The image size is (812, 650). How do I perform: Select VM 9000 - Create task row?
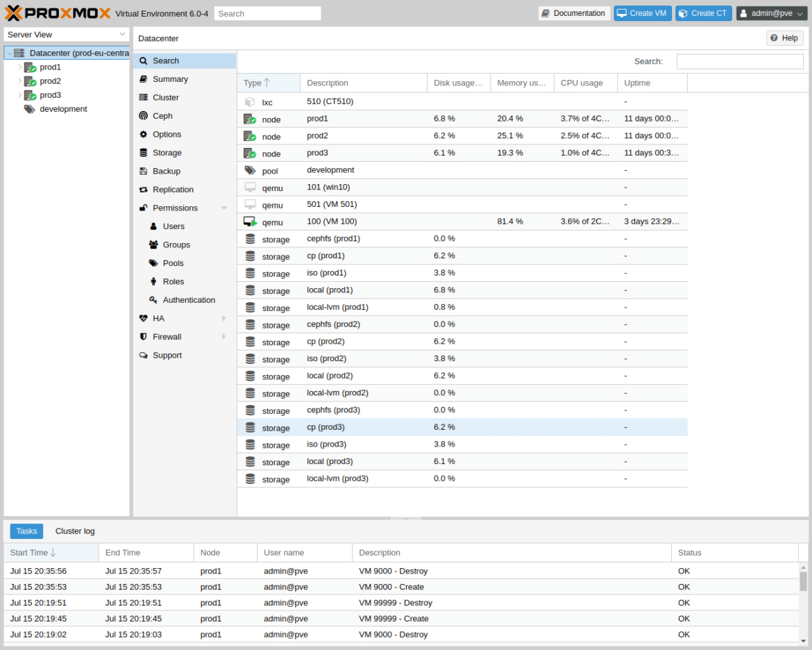[x=401, y=587]
